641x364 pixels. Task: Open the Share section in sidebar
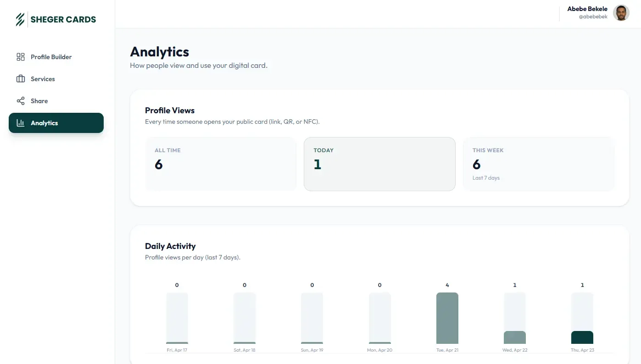[56, 101]
